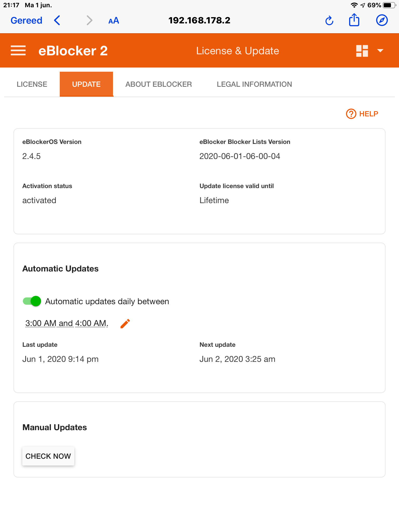Click the 3:00 AM and 4:00 AM time range
Viewport: 399px width, 532px height.
click(x=67, y=323)
